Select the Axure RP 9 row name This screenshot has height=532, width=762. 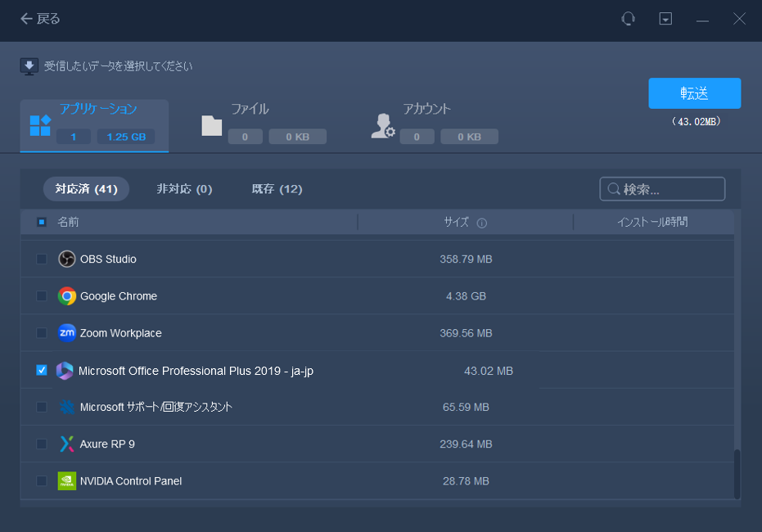[107, 444]
